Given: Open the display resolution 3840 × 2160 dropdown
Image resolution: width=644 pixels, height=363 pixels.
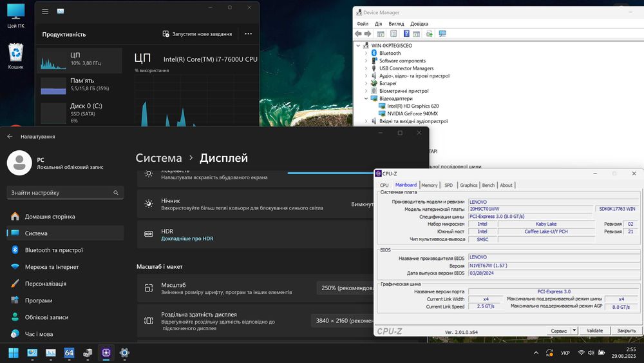Looking at the screenshot, I should (x=343, y=320).
